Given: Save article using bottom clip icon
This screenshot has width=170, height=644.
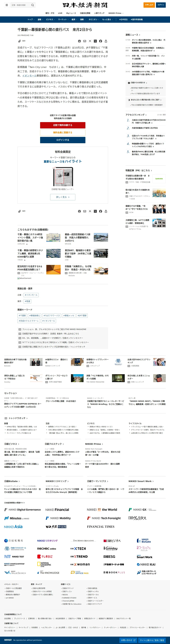Looking at the screenshot, I should pyautogui.click(x=19, y=211).
